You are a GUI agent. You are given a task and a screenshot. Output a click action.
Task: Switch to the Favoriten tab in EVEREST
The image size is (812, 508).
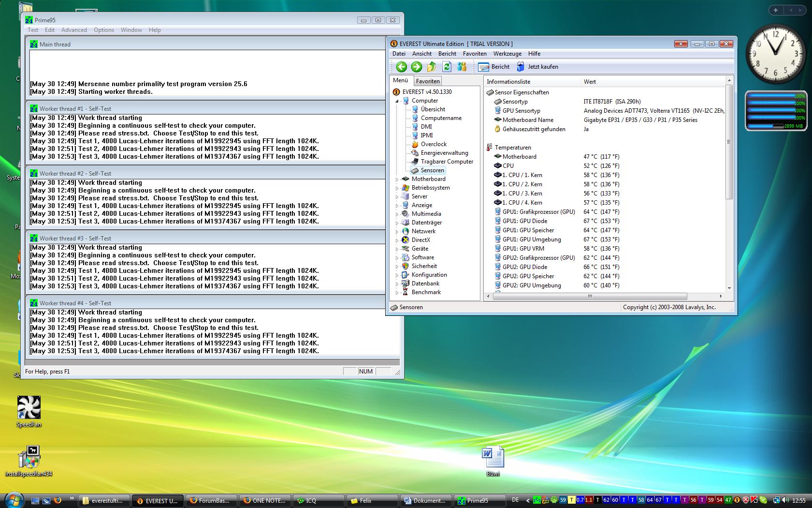pyautogui.click(x=428, y=81)
